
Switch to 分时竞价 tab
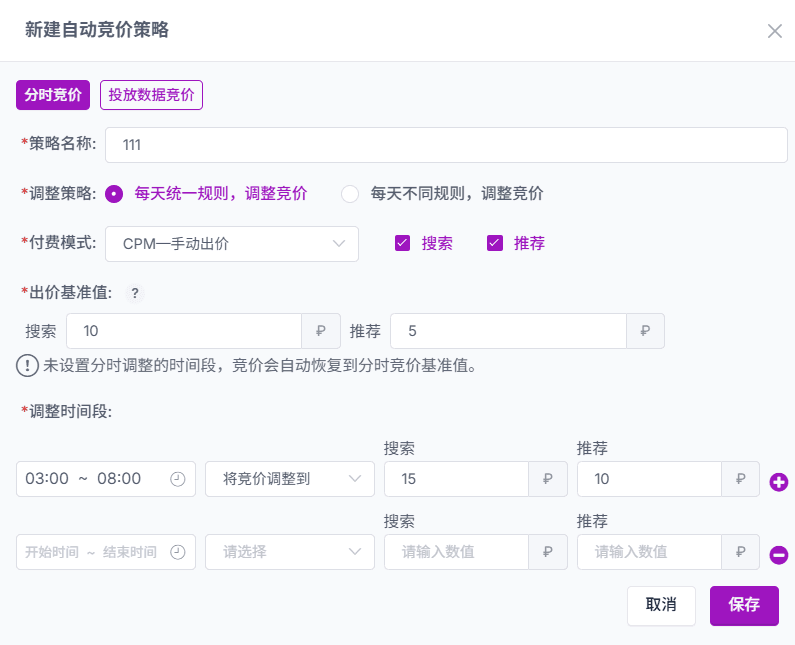pos(53,95)
